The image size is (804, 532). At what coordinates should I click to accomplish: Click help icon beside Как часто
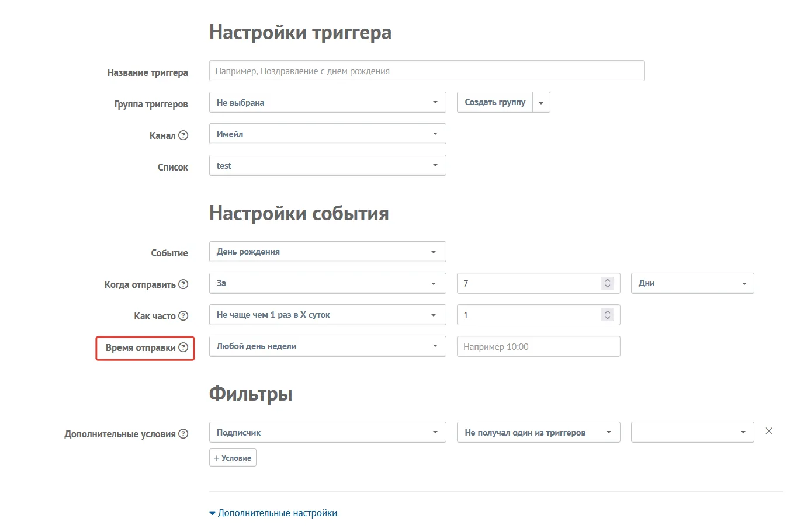[183, 316]
